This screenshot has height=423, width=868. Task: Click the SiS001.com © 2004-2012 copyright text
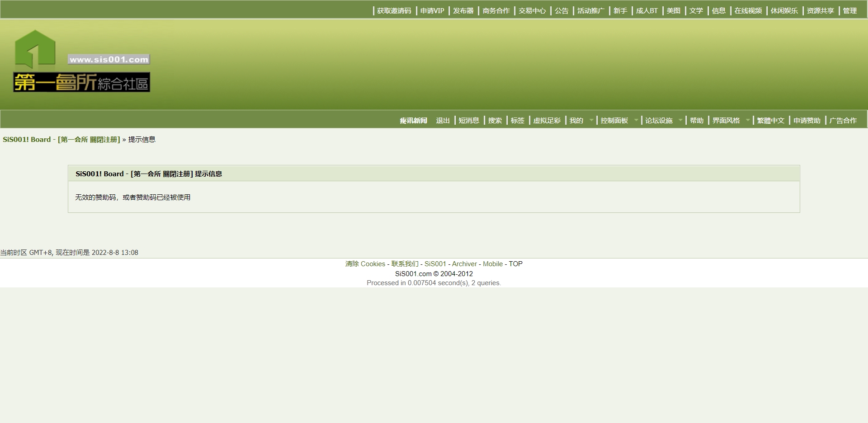[x=434, y=274]
